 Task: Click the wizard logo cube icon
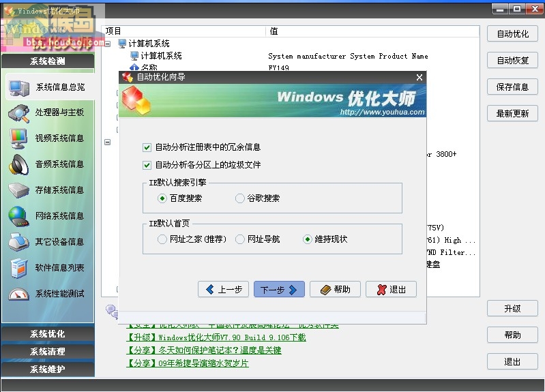[x=136, y=100]
